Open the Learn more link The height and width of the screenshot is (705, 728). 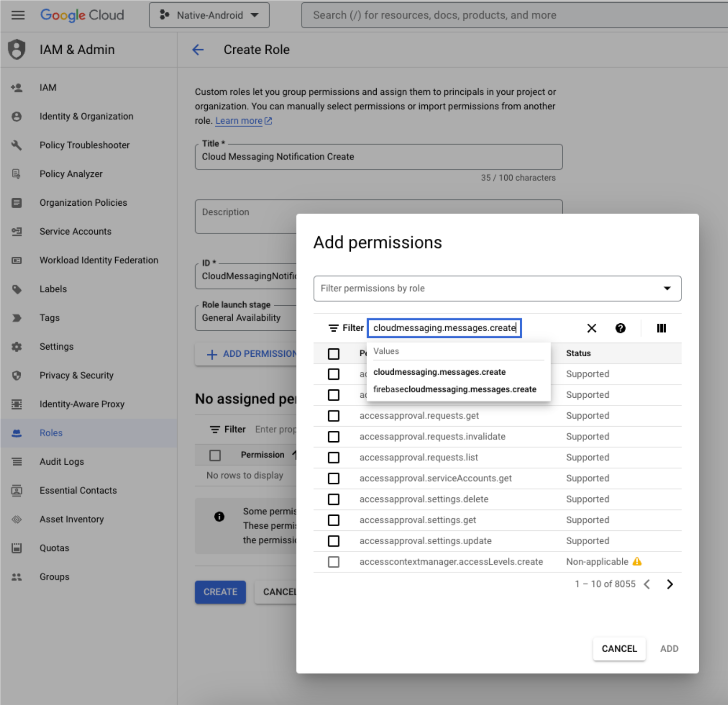(x=239, y=121)
